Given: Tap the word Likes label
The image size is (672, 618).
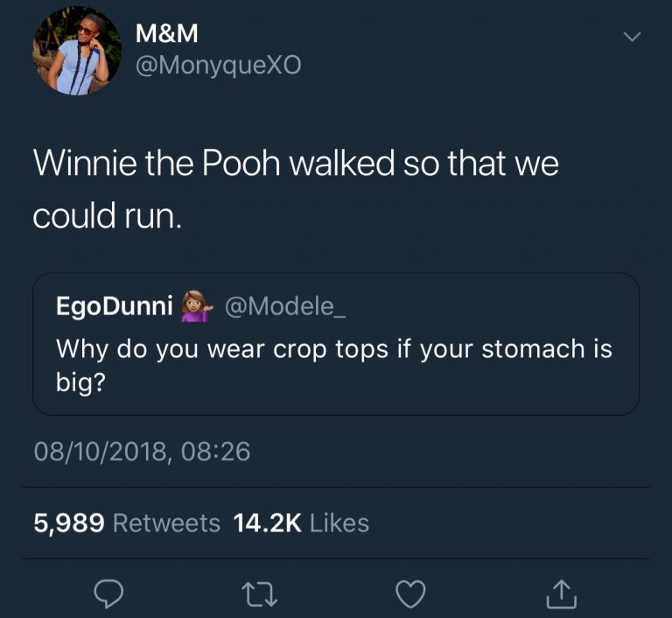Looking at the screenshot, I should [339, 523].
